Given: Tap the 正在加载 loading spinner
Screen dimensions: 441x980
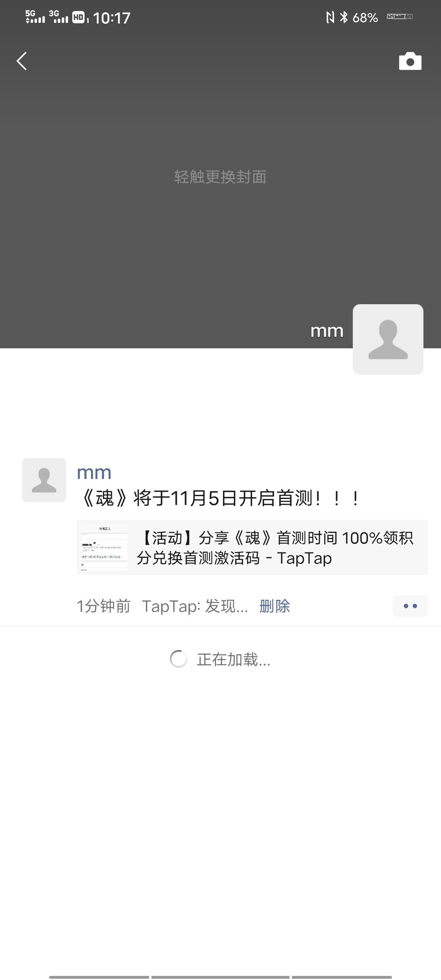Looking at the screenshot, I should pos(178,659).
